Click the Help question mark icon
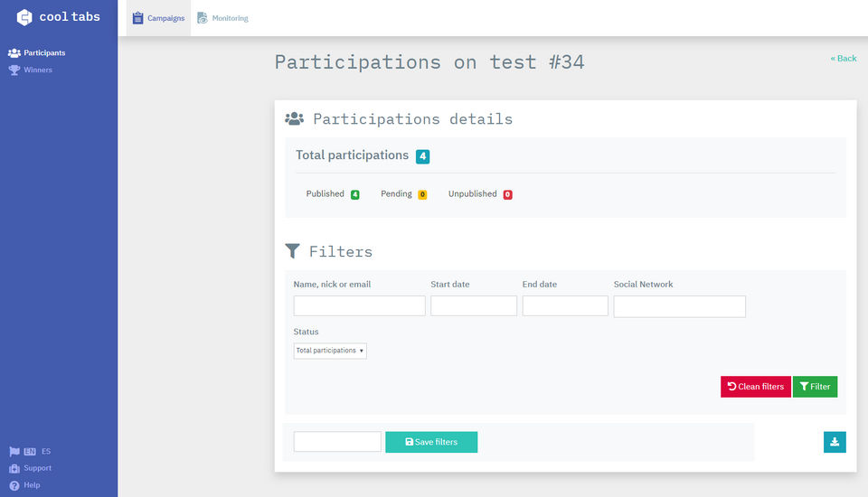The height and width of the screenshot is (497, 868). 14,486
